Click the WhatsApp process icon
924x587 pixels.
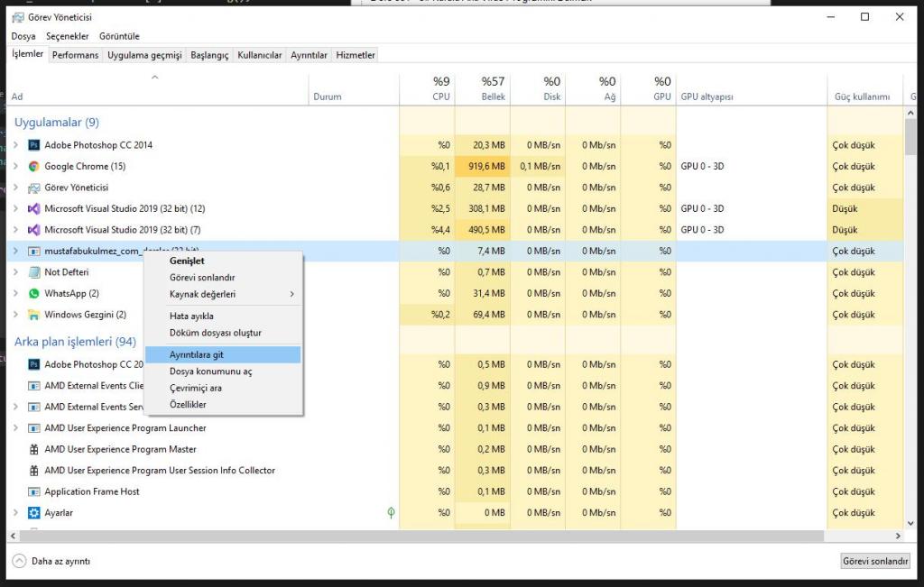(x=34, y=294)
